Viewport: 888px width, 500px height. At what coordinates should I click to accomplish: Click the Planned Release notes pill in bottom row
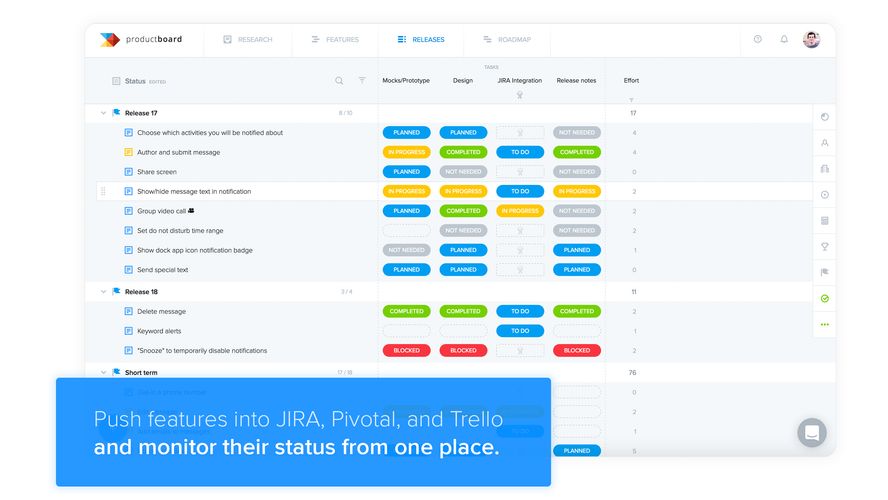pyautogui.click(x=577, y=451)
